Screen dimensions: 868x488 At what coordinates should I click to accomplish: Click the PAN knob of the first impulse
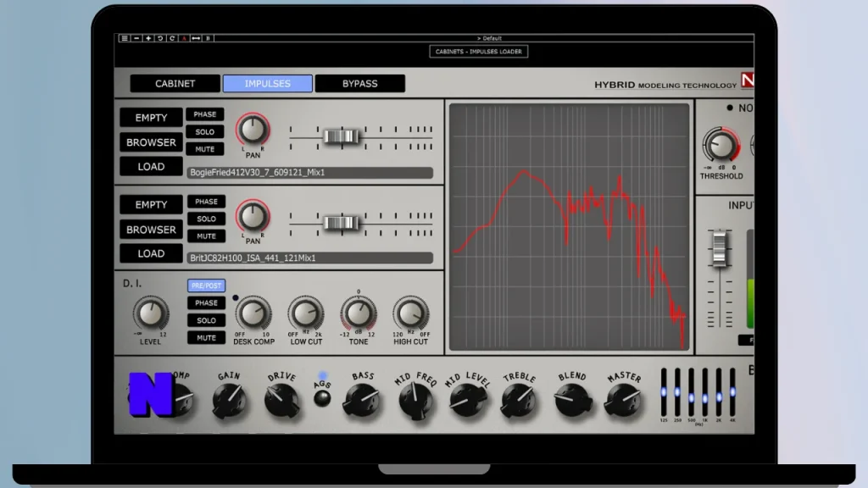click(253, 130)
